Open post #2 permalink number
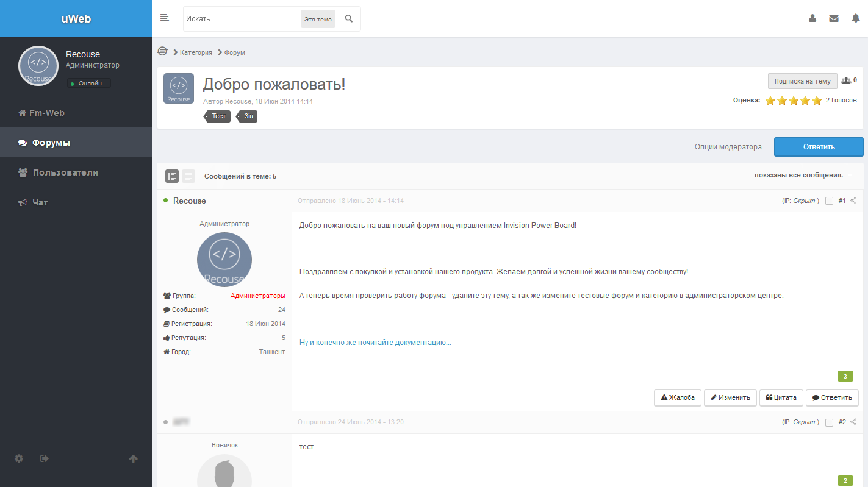This screenshot has width=868, height=487. click(842, 422)
